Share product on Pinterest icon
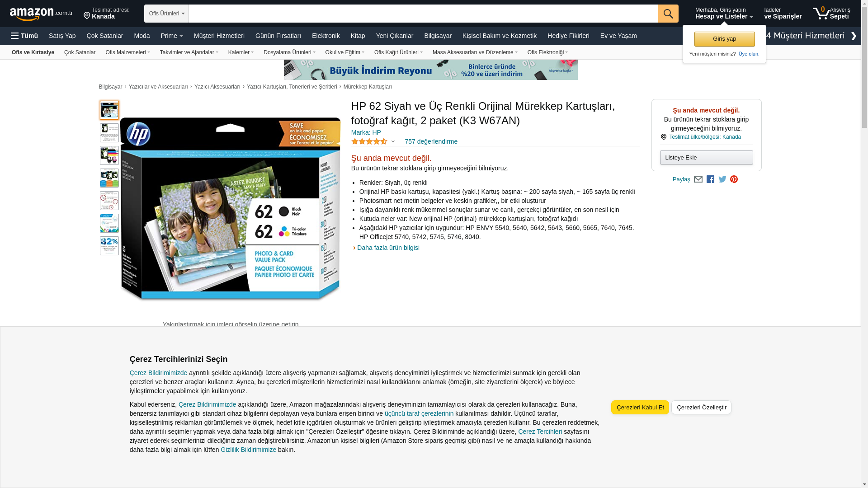 click(734, 179)
